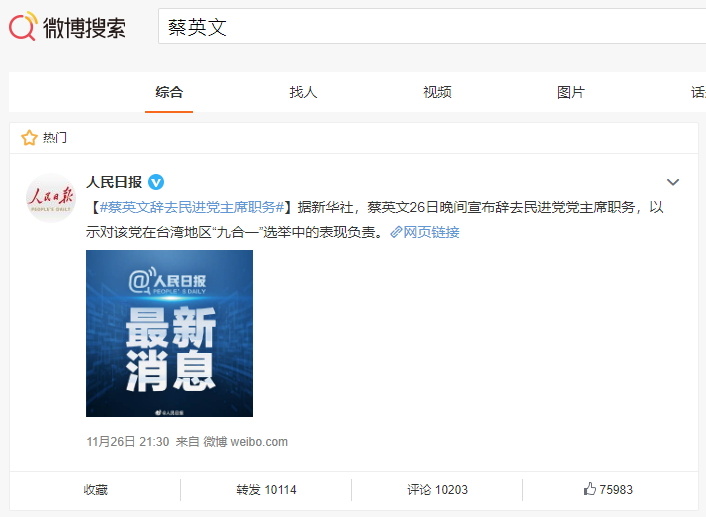Click the 人民日报 account name
Viewport: 706px width, 517px height.
[114, 182]
